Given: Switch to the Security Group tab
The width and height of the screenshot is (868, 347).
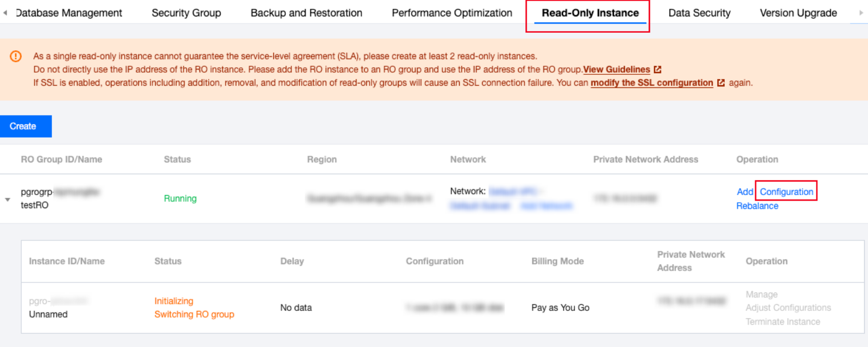Looking at the screenshot, I should click(186, 13).
